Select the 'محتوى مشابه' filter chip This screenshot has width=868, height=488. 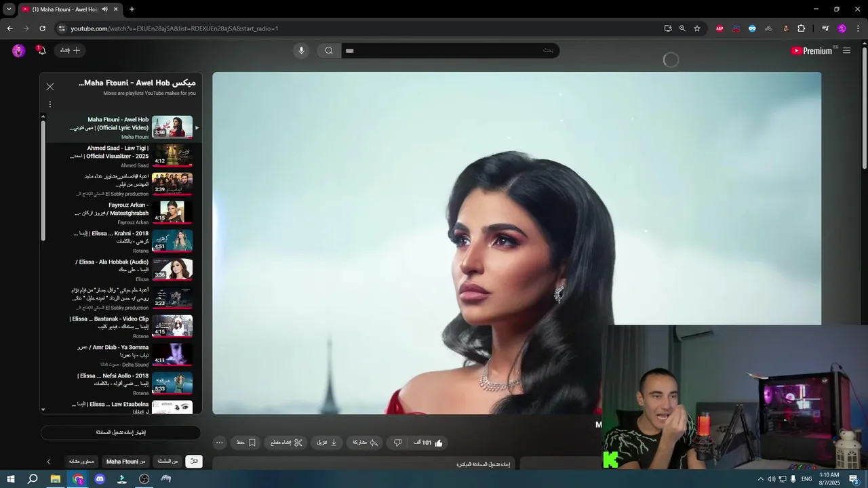point(81,462)
